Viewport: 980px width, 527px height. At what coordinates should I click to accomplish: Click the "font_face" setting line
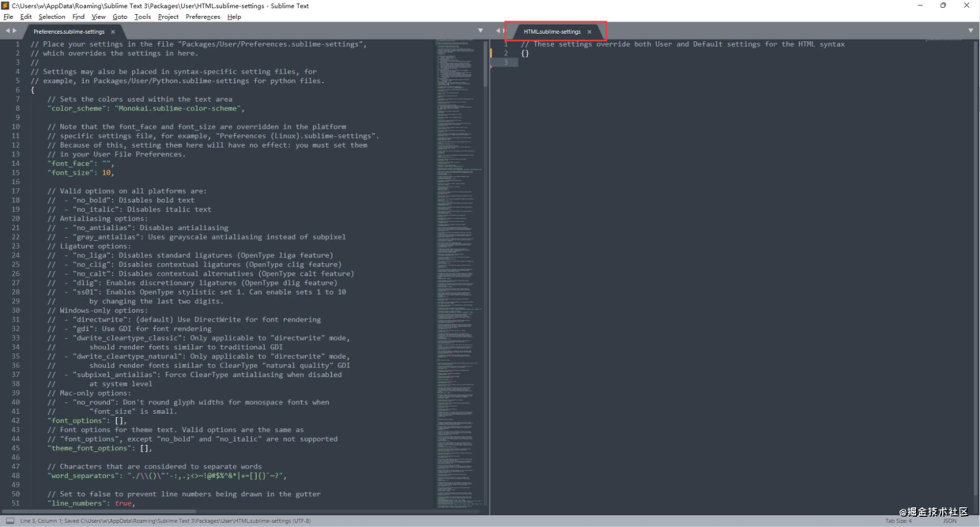(80, 164)
